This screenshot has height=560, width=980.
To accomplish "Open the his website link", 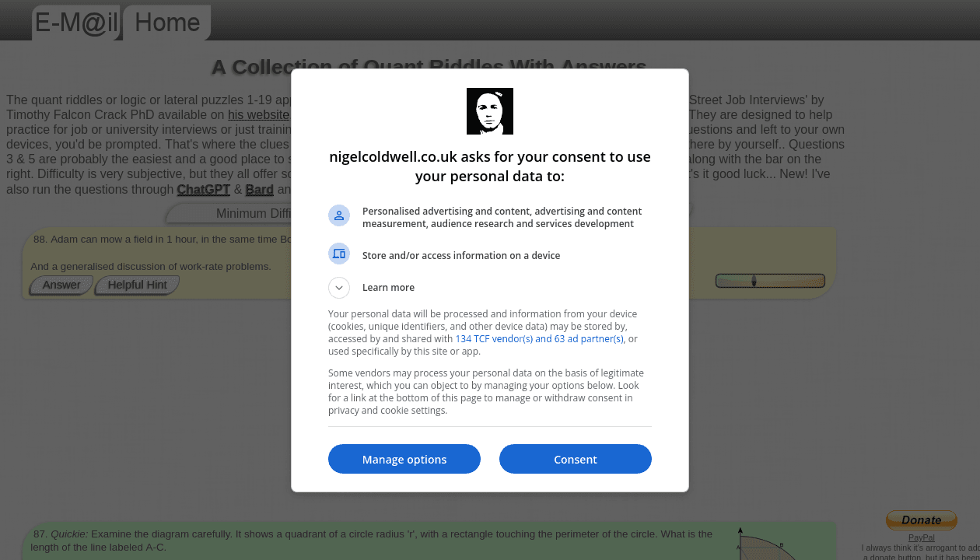I will point(258,115).
